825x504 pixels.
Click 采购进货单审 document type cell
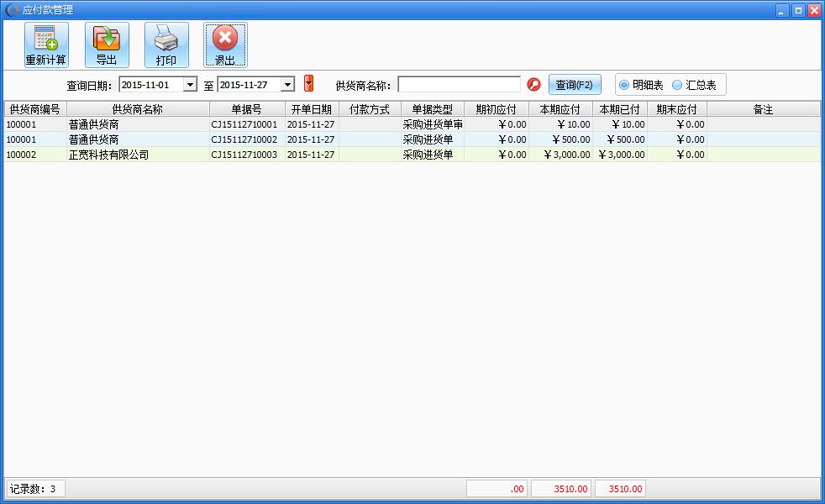coord(433,124)
